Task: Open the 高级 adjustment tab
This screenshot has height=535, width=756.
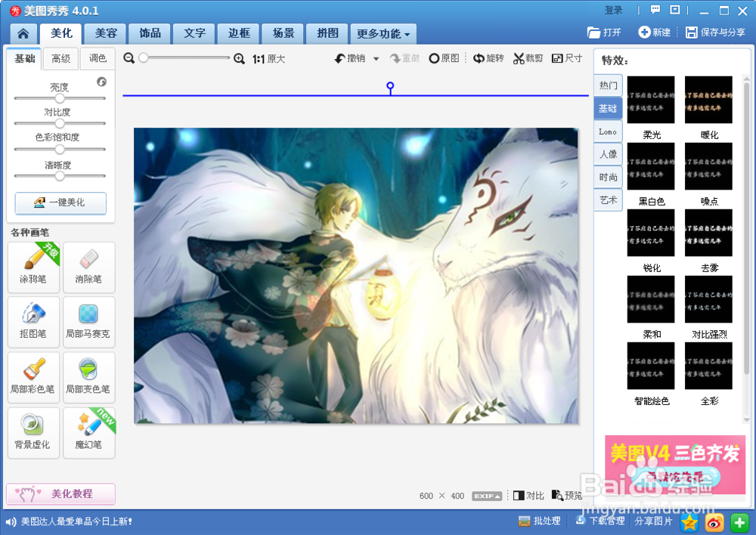Action: click(x=60, y=59)
